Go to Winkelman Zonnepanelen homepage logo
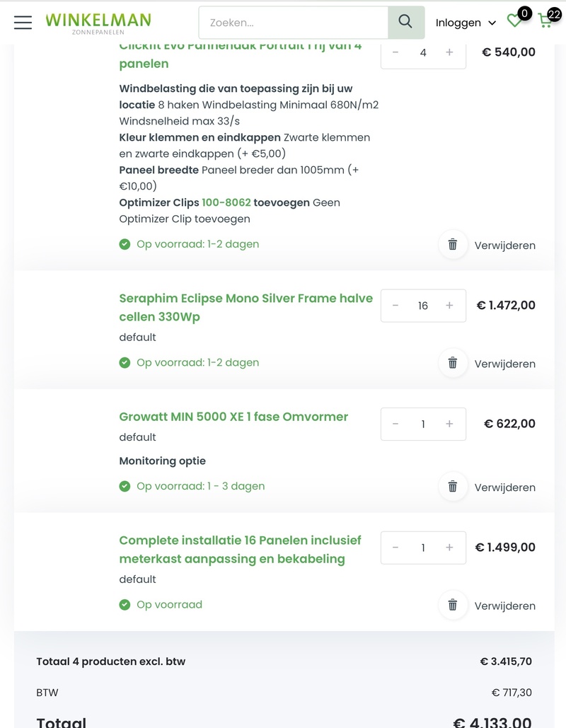Viewport: 566px width, 728px height. (98, 23)
